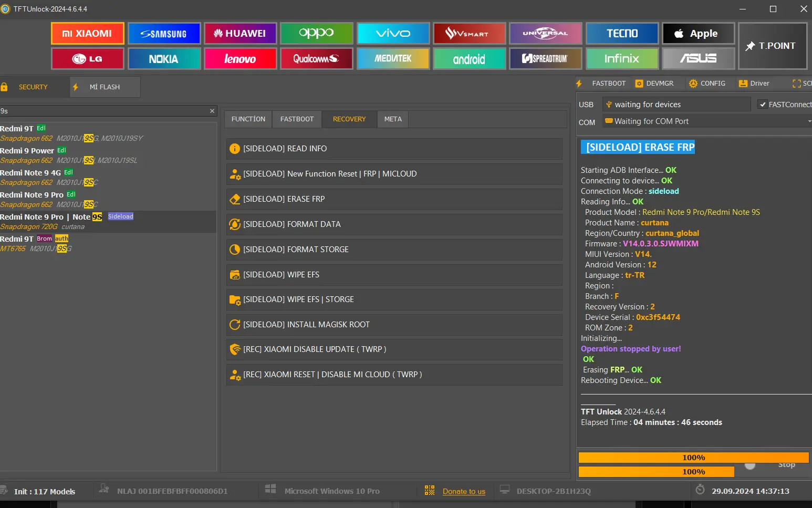Choose the Tecno brand tile
This screenshot has height=508, width=812.
(x=622, y=34)
